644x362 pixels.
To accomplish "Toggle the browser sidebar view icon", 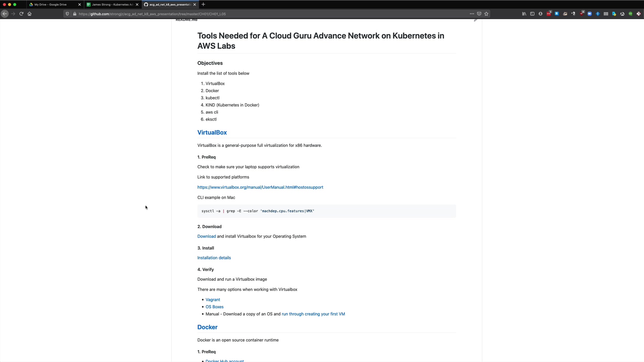I will tap(532, 14).
